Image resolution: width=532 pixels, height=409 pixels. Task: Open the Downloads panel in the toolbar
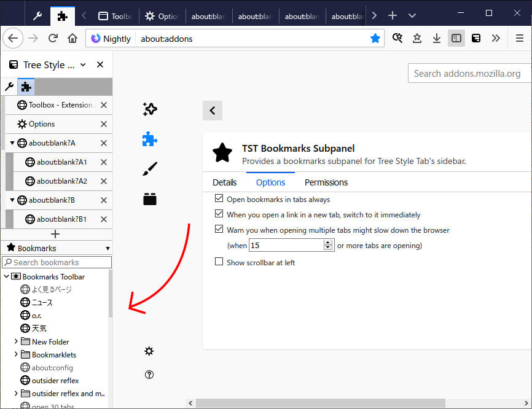[437, 37]
